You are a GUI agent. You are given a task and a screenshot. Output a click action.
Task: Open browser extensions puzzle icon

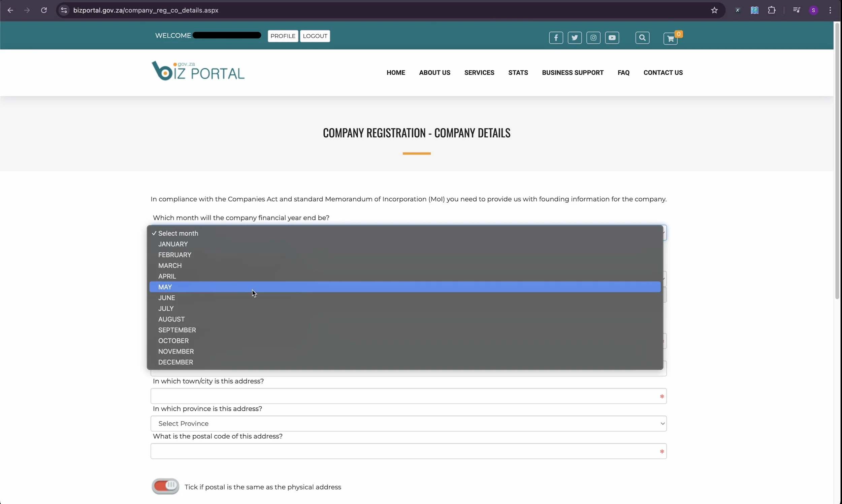[771, 10]
